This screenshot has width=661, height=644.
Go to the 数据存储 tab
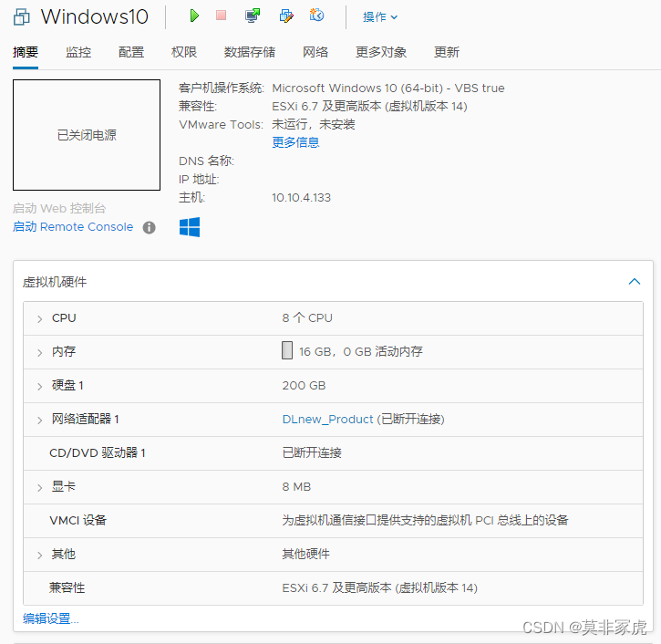250,52
